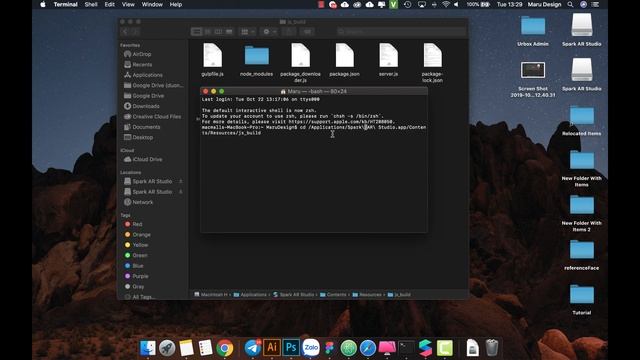Open Spark AR Studio icon in Dock
640x360 pixels.
tap(425, 348)
